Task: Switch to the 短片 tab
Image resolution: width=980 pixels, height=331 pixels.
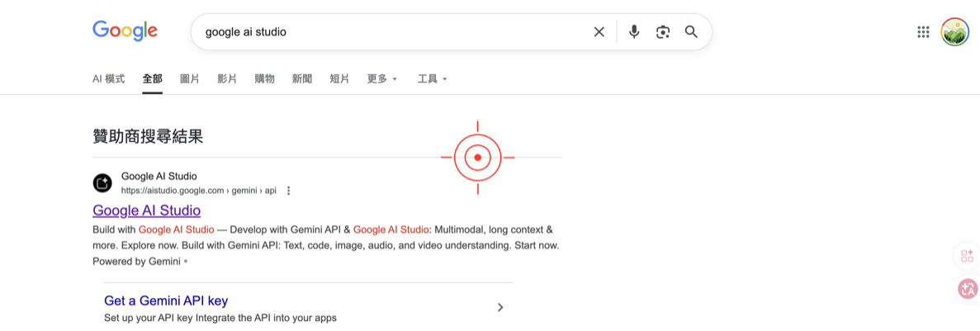Action: pos(340,78)
